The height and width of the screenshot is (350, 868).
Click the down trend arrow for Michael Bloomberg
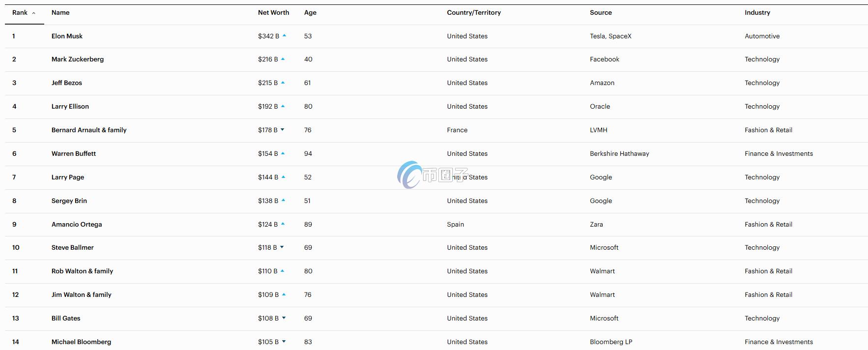click(x=284, y=342)
